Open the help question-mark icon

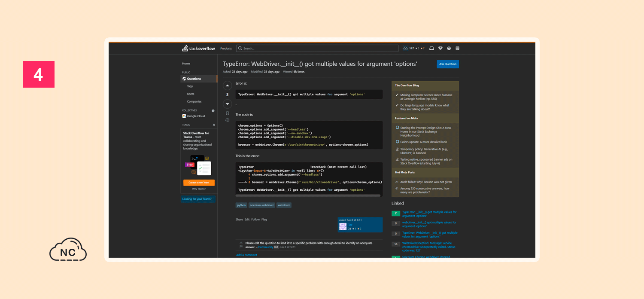(449, 49)
